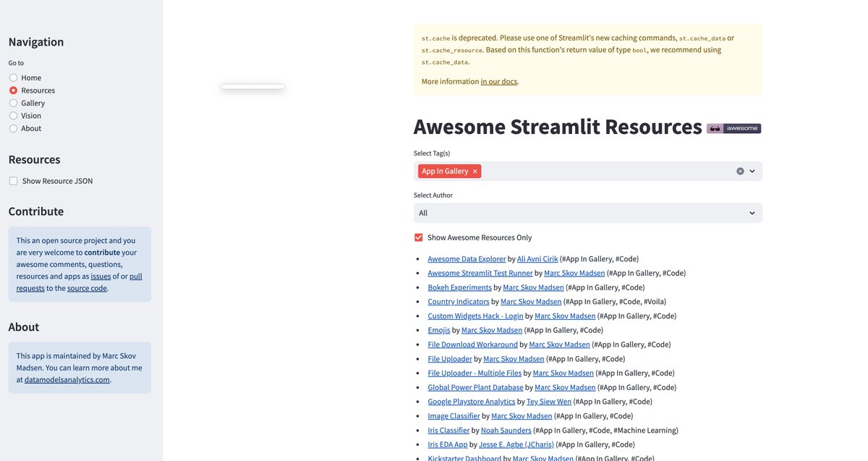The image size is (868, 461).
Task: Open the Select Author dropdown
Action: (587, 213)
